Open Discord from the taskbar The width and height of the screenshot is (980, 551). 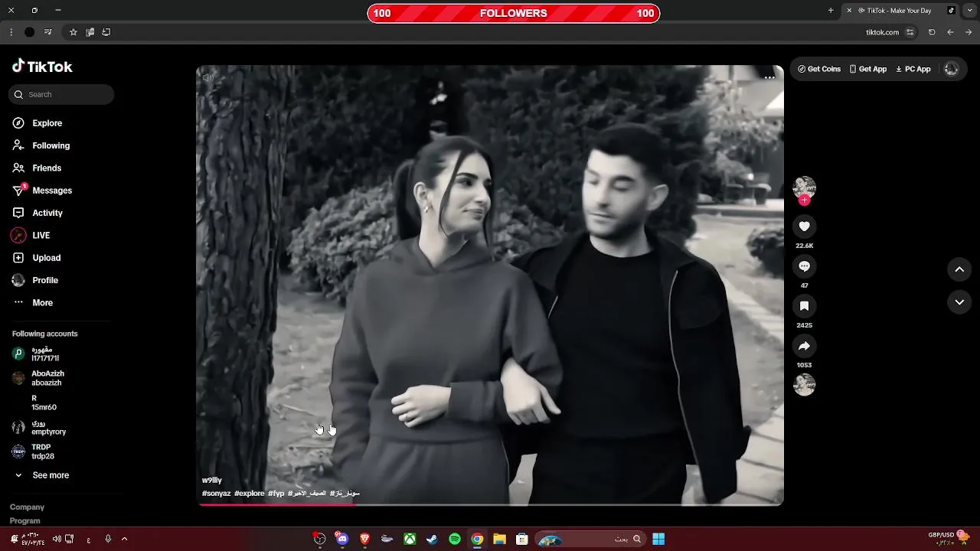(x=342, y=540)
